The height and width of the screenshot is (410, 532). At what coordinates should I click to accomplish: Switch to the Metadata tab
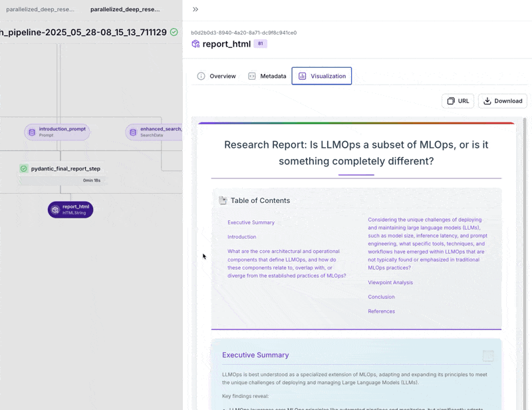[267, 76]
